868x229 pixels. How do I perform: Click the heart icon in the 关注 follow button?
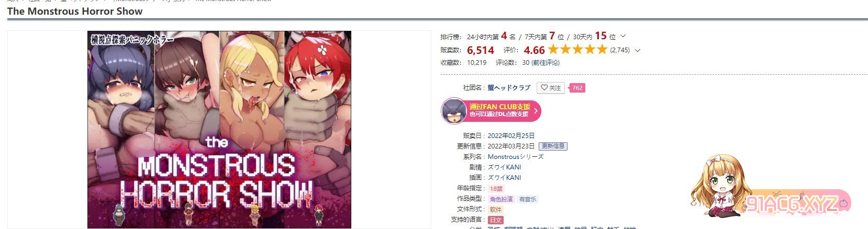[x=544, y=88]
